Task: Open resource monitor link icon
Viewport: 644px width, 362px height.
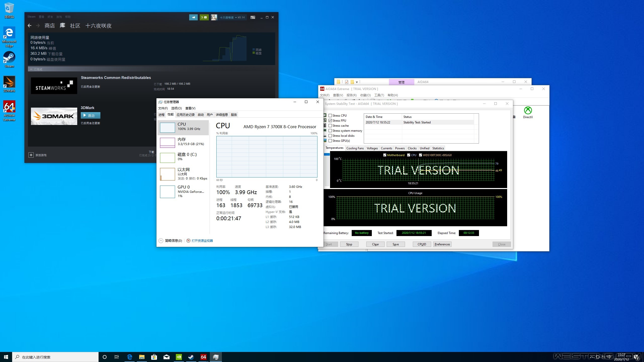Action: [188, 241]
